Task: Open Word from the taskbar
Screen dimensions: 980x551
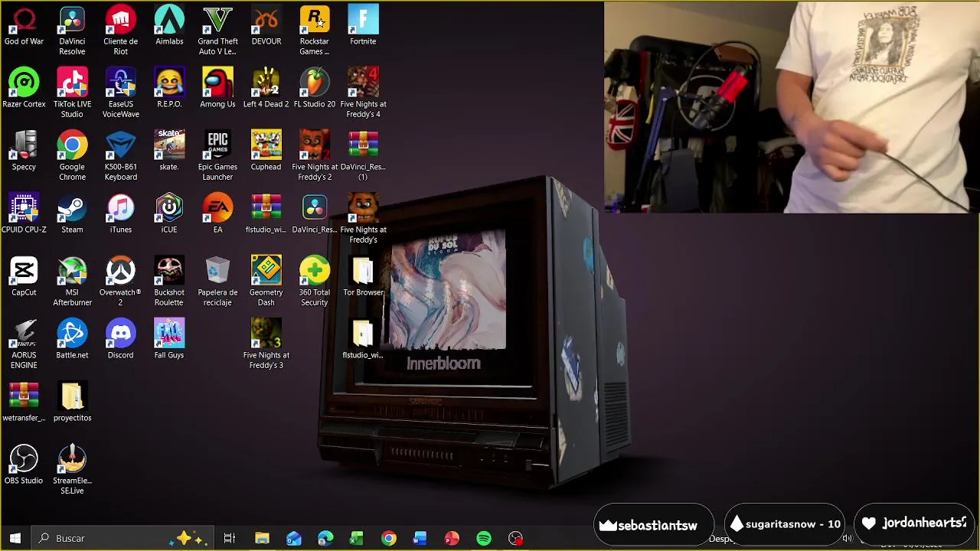Action: (x=420, y=538)
